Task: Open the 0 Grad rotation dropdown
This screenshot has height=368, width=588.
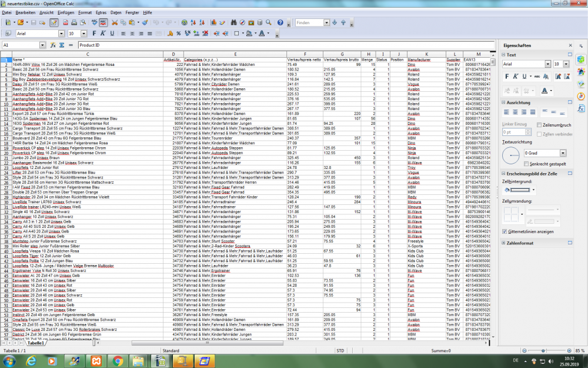Action: pyautogui.click(x=563, y=153)
